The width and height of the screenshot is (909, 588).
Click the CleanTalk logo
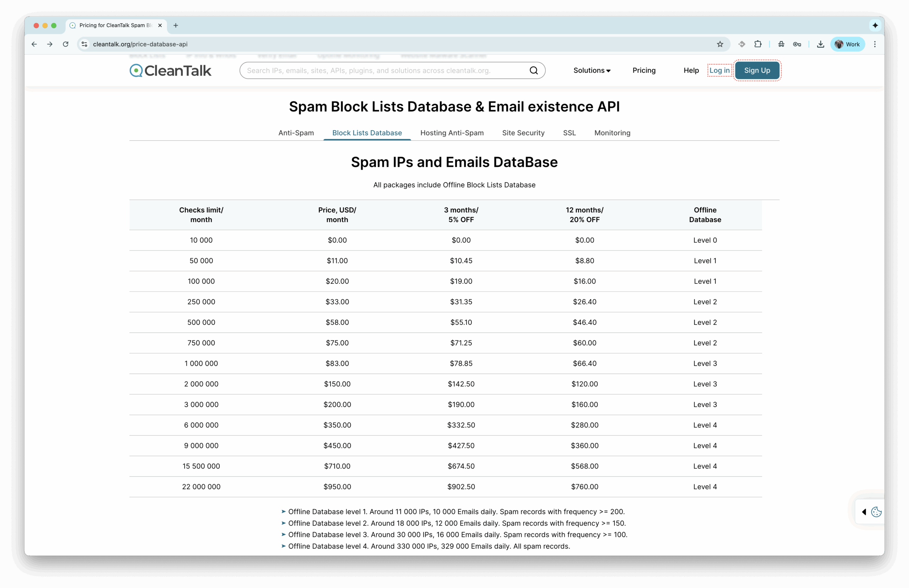170,71
